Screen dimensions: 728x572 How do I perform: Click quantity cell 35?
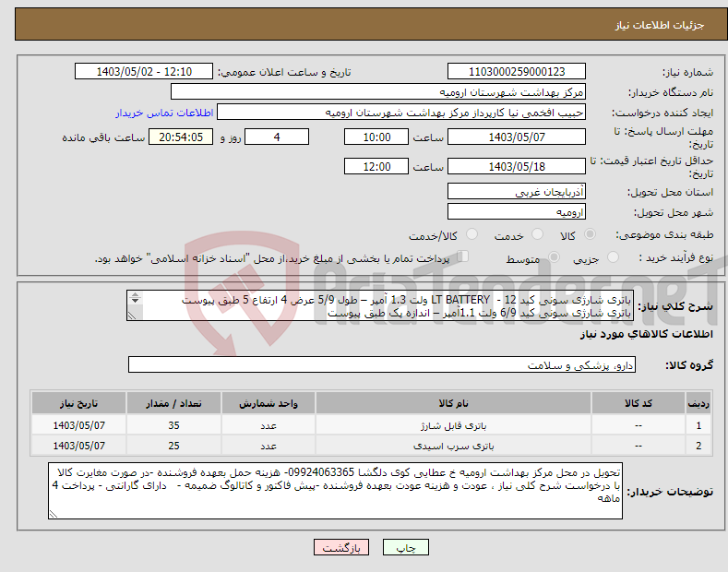point(173,425)
